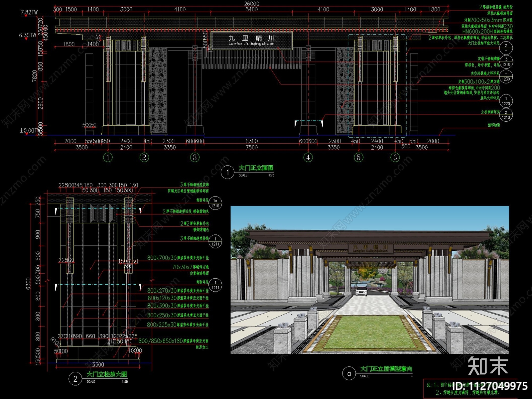The image size is (532, 399).
Task: Select the HN600x200H steel beam annotation
Action: click(487, 31)
